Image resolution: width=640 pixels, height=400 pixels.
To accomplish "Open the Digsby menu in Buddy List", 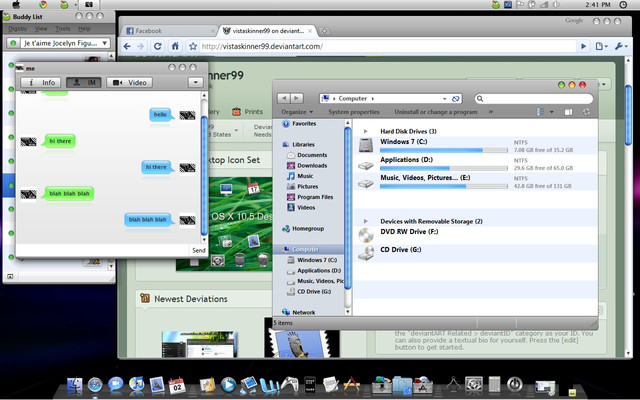I will point(18,29).
